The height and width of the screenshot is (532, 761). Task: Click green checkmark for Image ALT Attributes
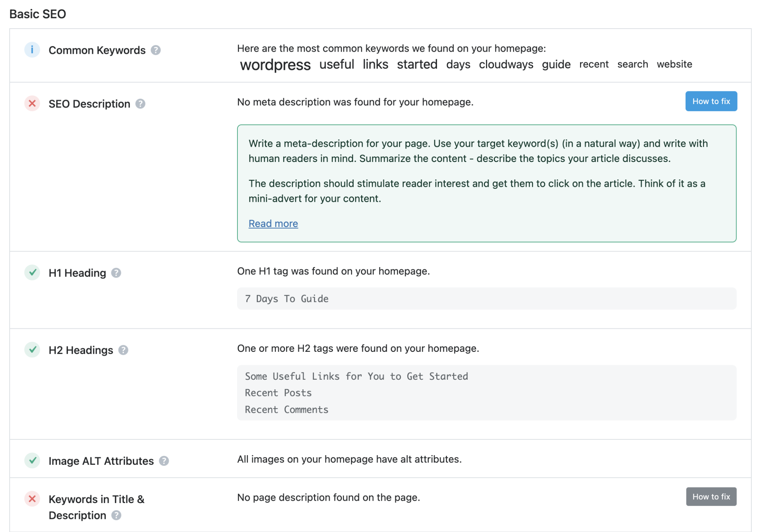pos(32,461)
